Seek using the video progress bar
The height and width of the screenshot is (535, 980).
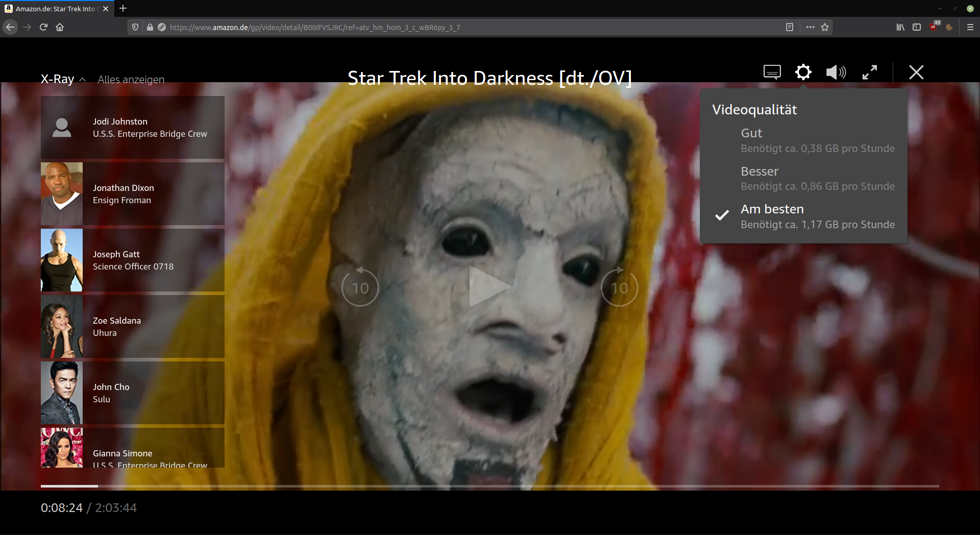(490, 486)
